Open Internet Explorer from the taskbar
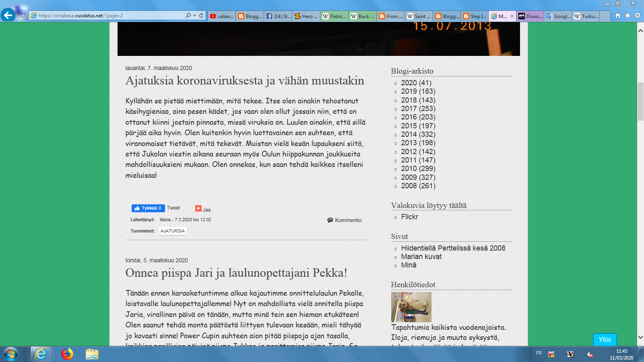Image resolution: width=644 pixels, height=362 pixels. coord(41,354)
